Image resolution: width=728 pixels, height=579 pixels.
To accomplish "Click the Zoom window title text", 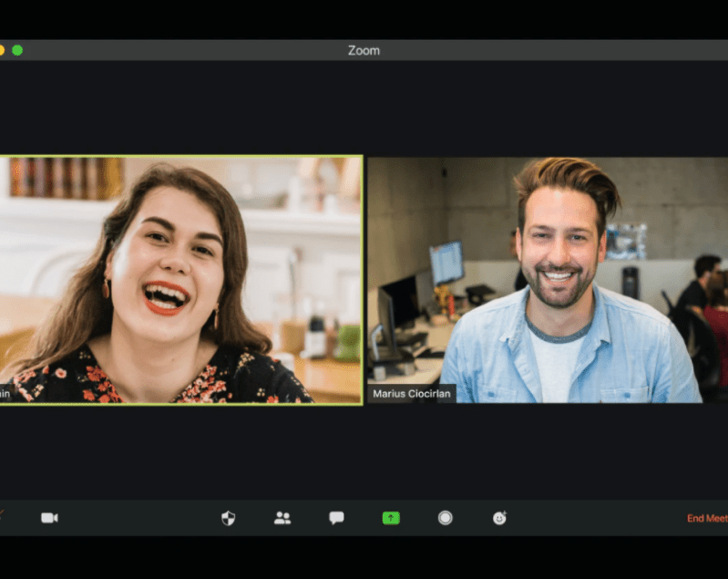I will [364, 50].
